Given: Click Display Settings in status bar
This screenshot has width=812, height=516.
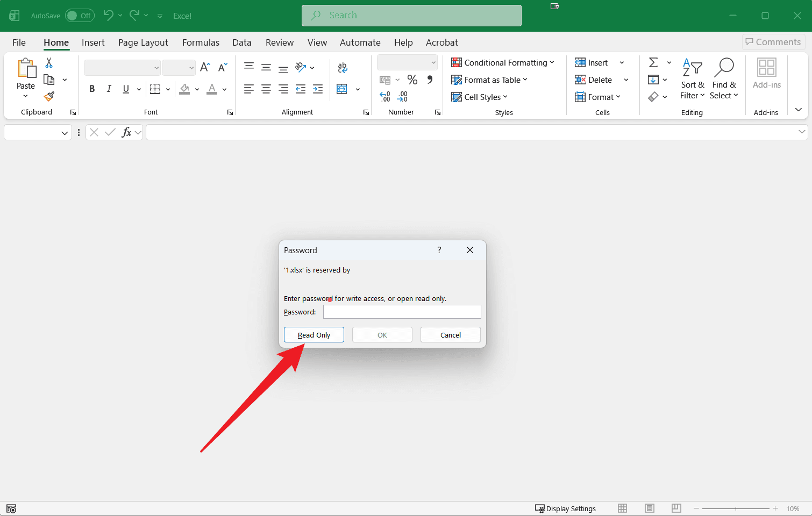Looking at the screenshot, I should 566,508.
